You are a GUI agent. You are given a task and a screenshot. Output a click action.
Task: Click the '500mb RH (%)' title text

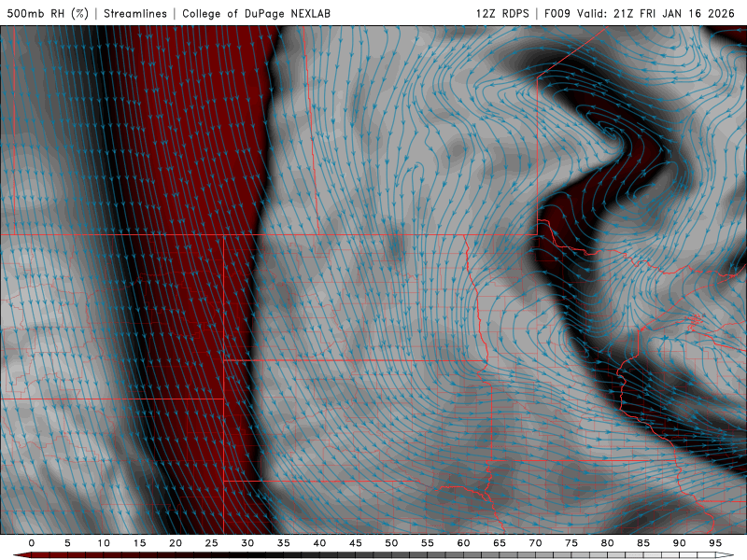(48, 13)
